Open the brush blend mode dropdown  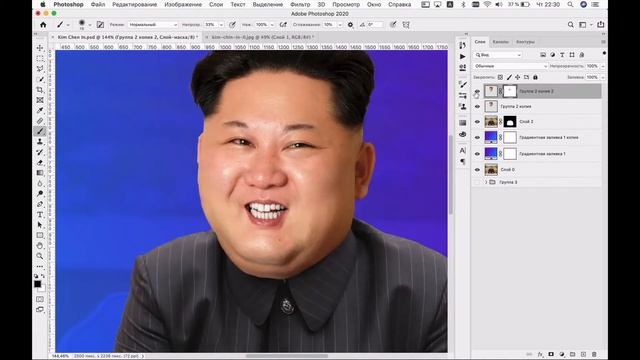click(x=153, y=24)
